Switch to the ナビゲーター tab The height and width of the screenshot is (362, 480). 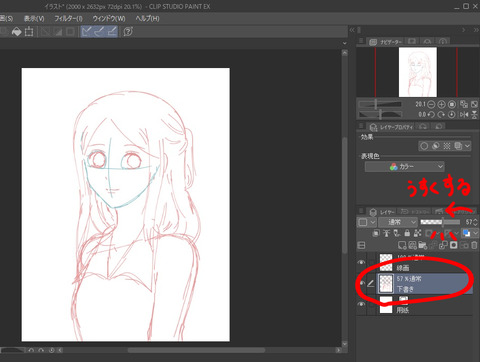pyautogui.click(x=386, y=42)
